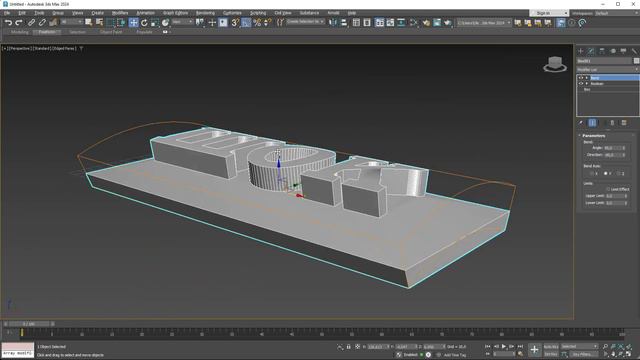Click the Render Production teapot icon

(x=447, y=23)
